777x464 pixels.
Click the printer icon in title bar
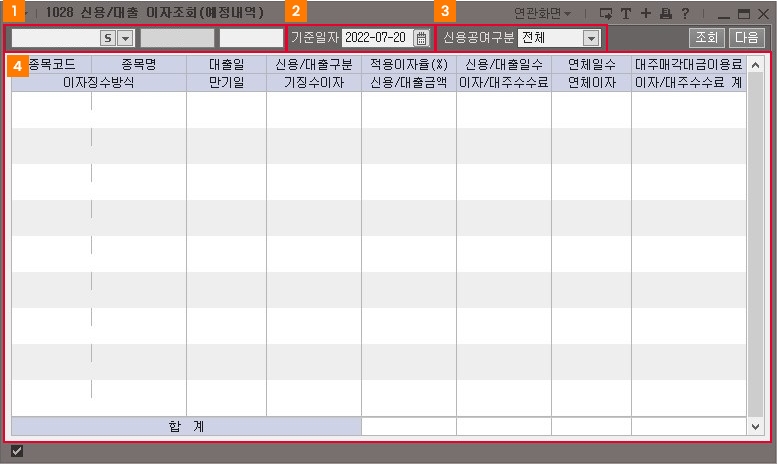666,13
